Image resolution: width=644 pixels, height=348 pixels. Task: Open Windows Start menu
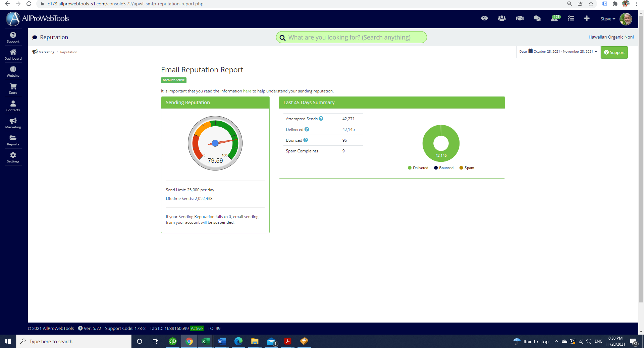click(x=8, y=341)
